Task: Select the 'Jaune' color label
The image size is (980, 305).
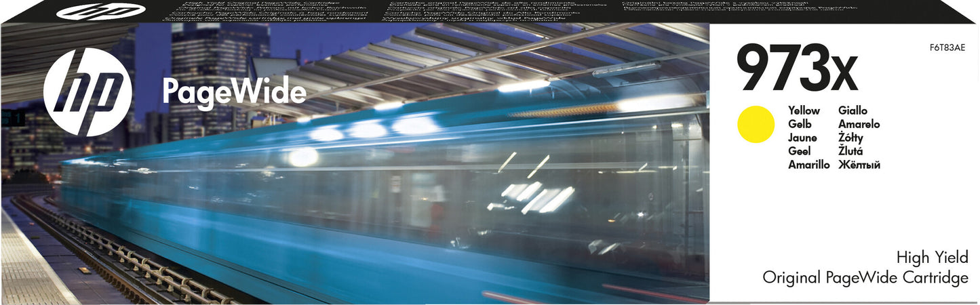Action: [x=802, y=138]
